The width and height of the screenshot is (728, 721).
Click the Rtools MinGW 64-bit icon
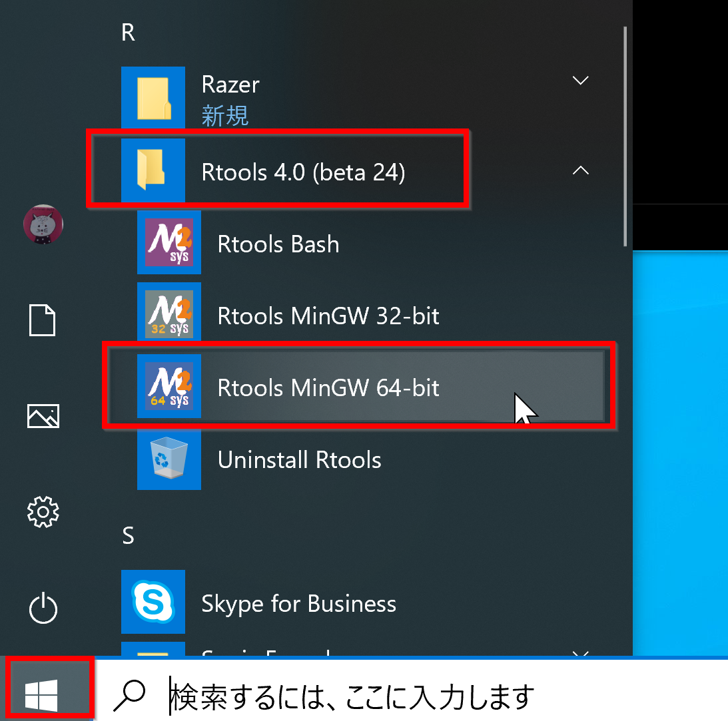pyautogui.click(x=169, y=386)
